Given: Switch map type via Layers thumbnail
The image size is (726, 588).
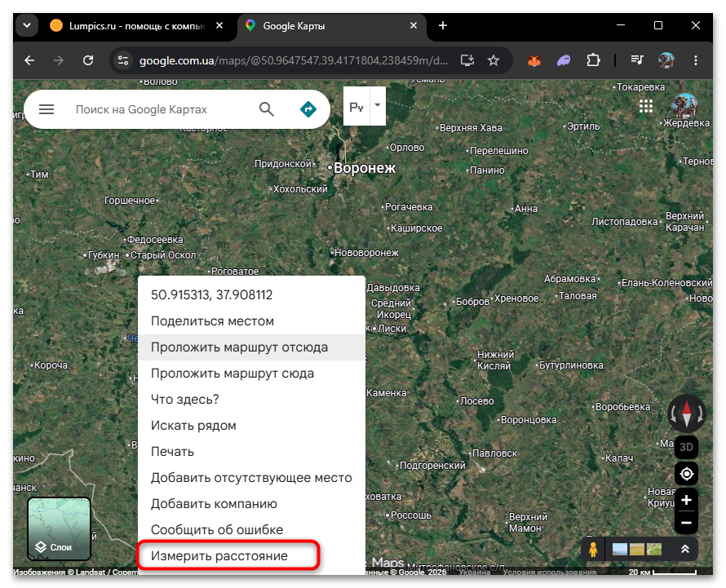Looking at the screenshot, I should pyautogui.click(x=60, y=529).
